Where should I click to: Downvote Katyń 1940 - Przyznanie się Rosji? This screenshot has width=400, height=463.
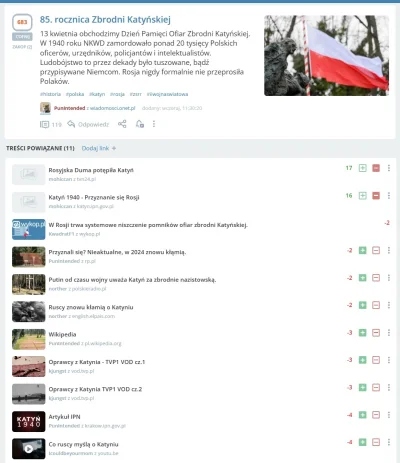tap(376, 196)
